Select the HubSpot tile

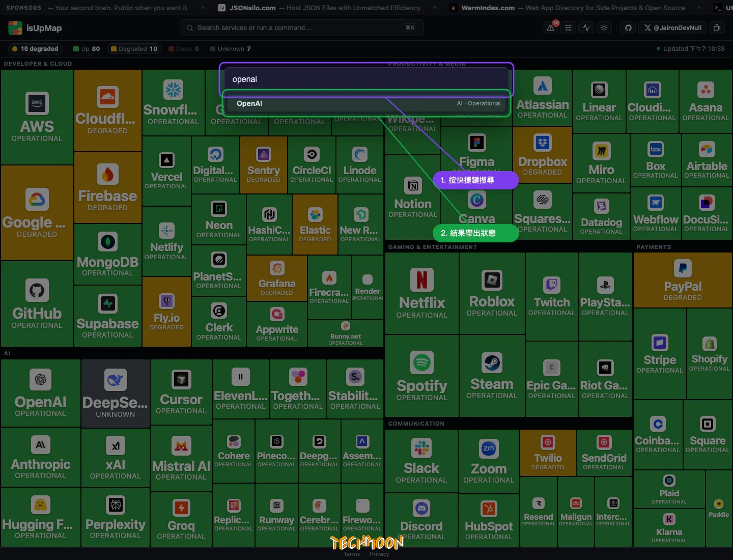pyautogui.click(x=489, y=520)
